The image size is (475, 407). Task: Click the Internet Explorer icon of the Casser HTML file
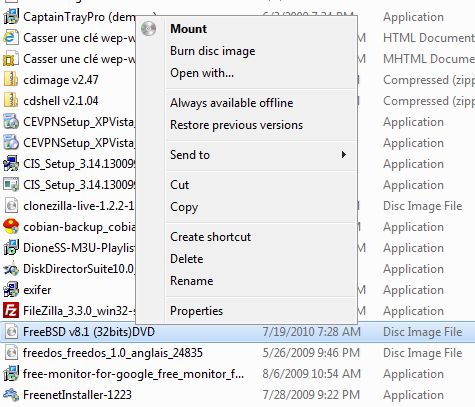click(x=11, y=38)
